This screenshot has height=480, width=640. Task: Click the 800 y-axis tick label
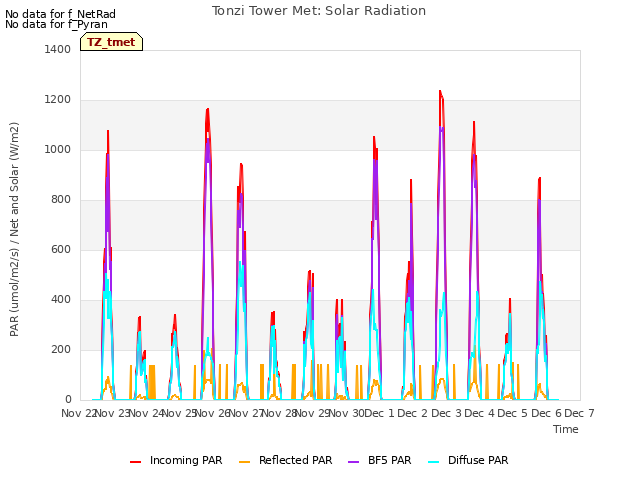point(61,200)
